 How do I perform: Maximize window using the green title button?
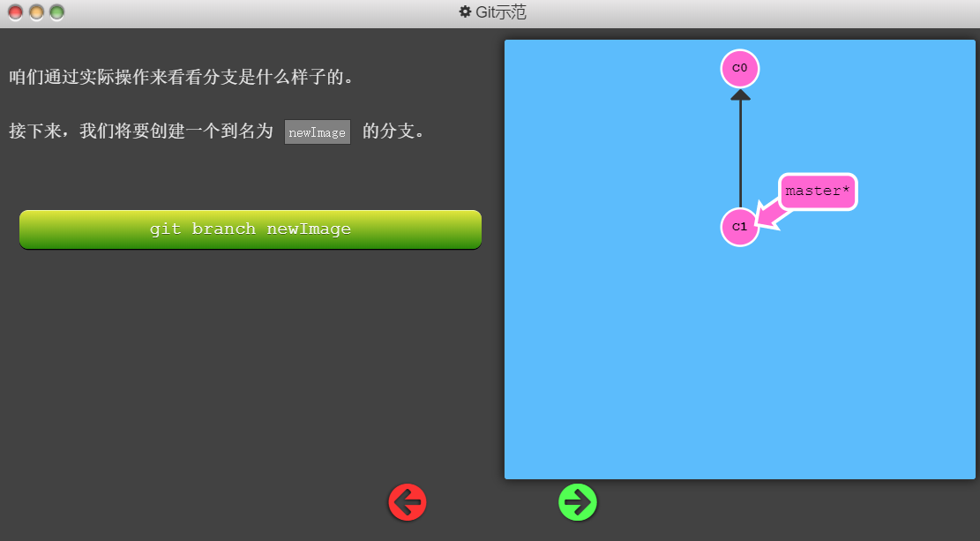(56, 12)
